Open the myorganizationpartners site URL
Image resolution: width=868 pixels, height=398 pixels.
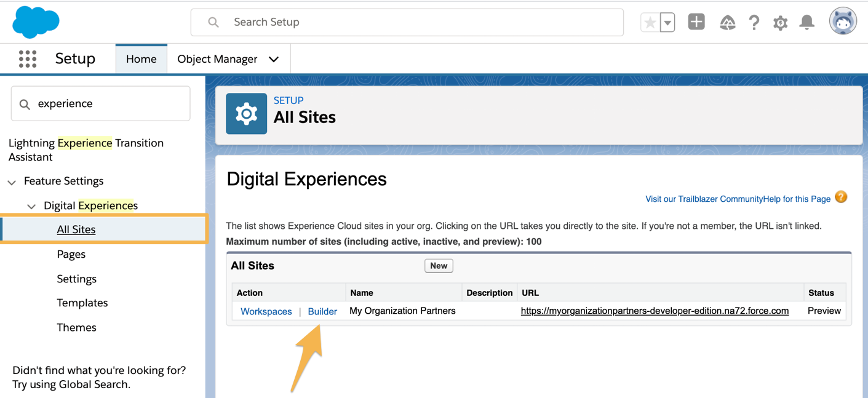pos(655,311)
